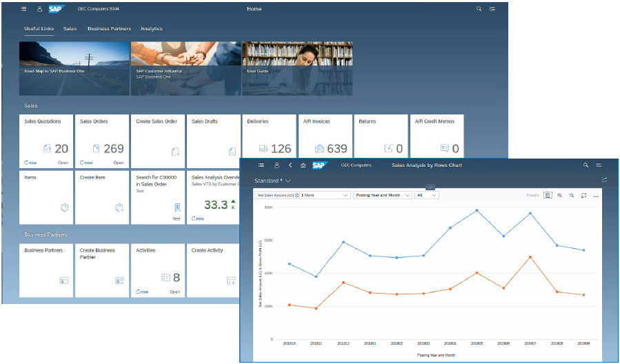
Task: Expand chart to full screen
Action: (583, 195)
